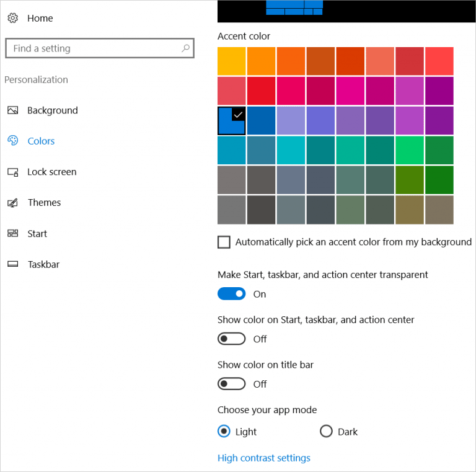Select the lavender light purple swatch

point(291,120)
